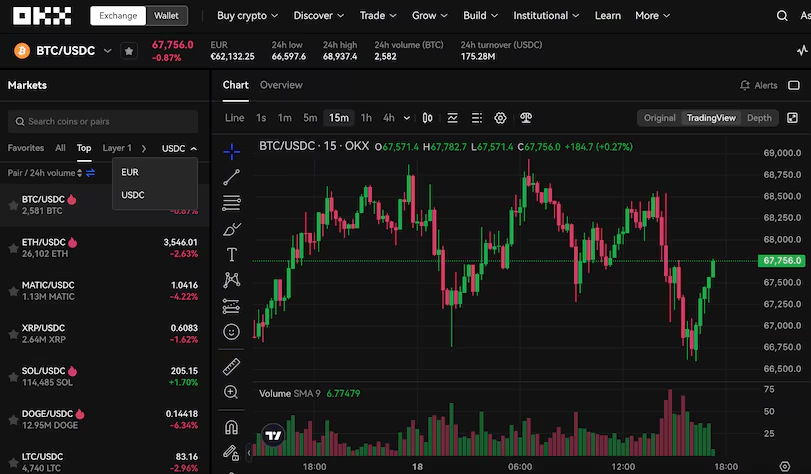Screen dimensions: 811x474
Task: Click the TradingView logo badge
Action: click(273, 436)
